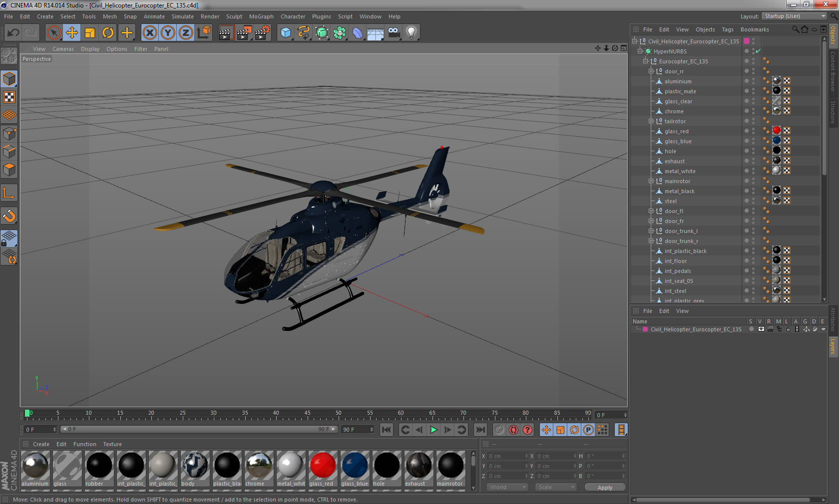This screenshot has width=839, height=504.
Task: Add a Cube primitive object
Action: click(x=286, y=33)
